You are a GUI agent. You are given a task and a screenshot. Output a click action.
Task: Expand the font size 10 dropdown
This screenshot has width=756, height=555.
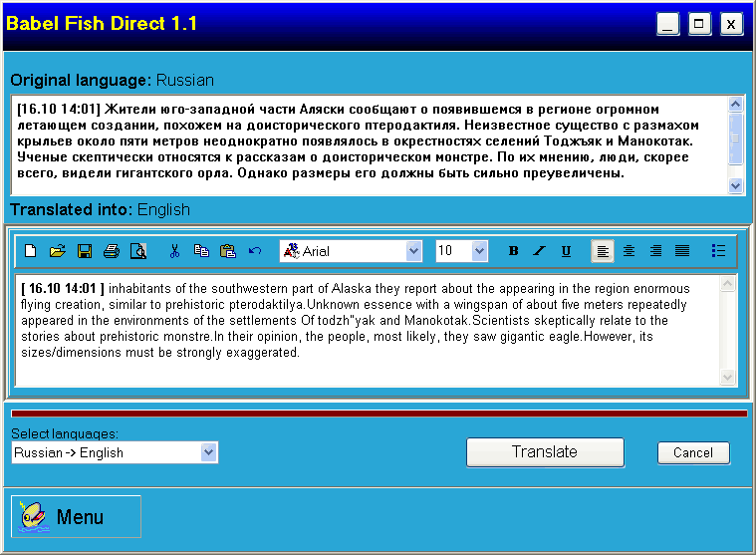tap(479, 251)
